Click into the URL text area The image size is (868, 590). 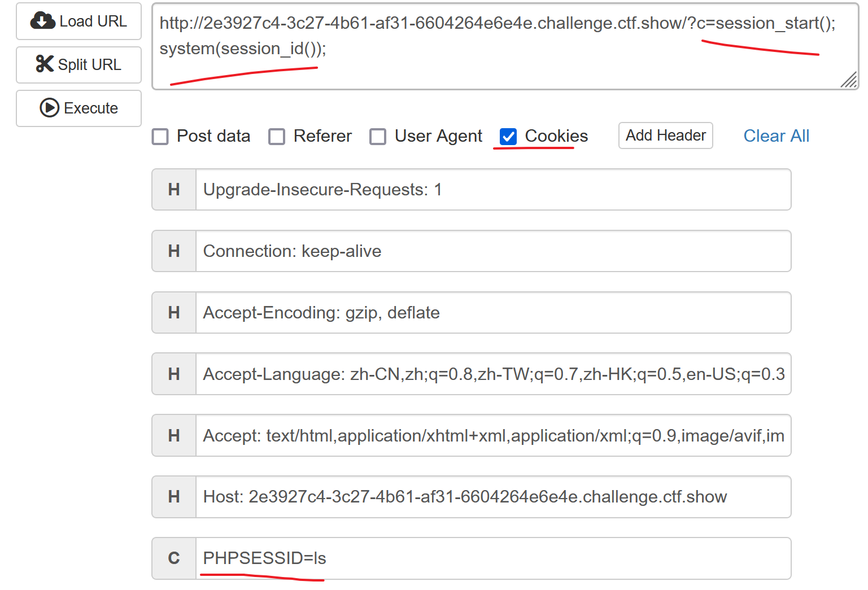tap(505, 46)
